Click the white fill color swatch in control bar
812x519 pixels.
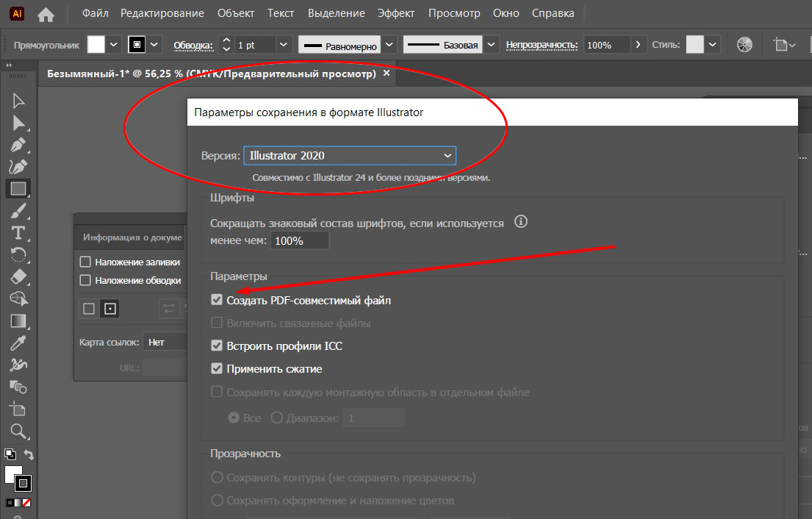96,45
